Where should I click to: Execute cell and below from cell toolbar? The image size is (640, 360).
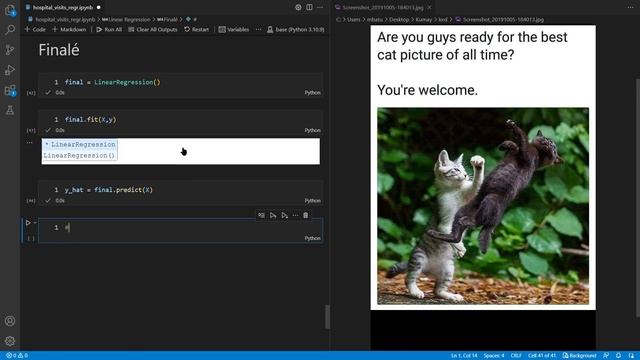284,215
